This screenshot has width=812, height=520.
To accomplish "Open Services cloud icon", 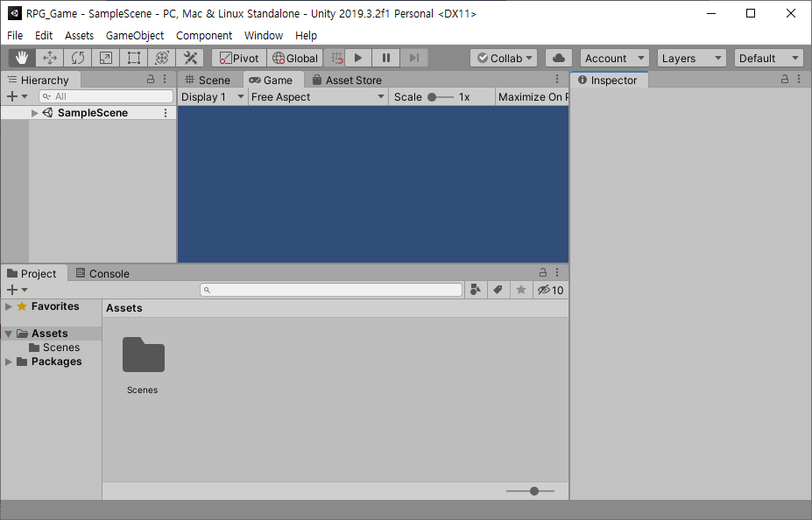I will coord(559,58).
